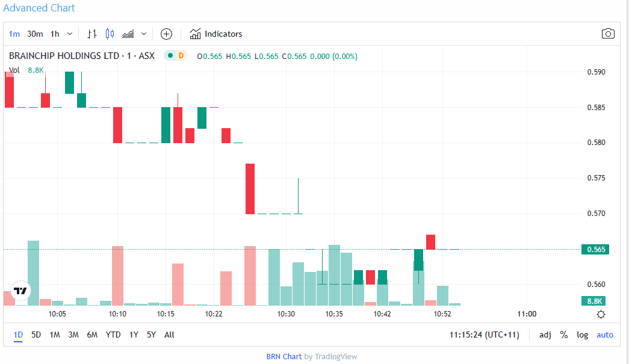Toggle auto scale mode

click(x=605, y=335)
